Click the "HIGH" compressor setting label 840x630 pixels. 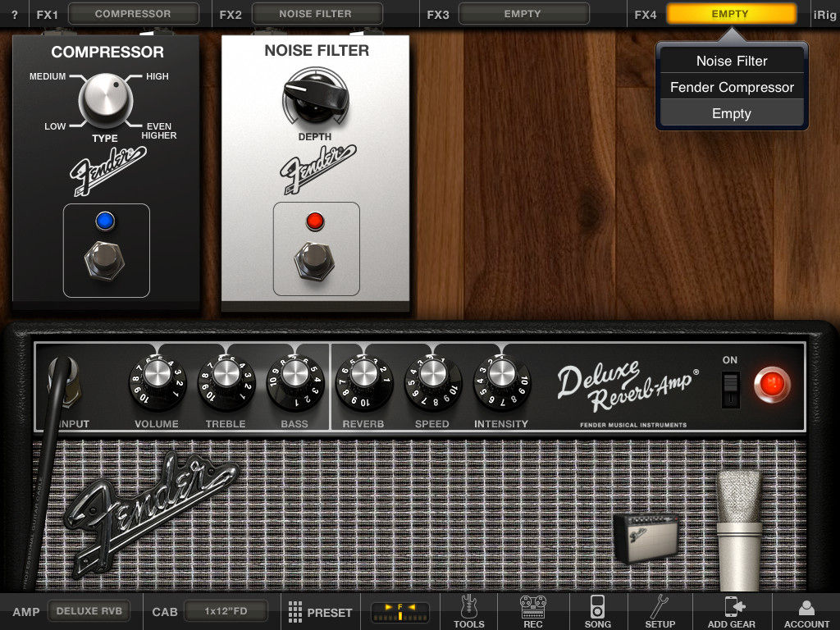(157, 76)
